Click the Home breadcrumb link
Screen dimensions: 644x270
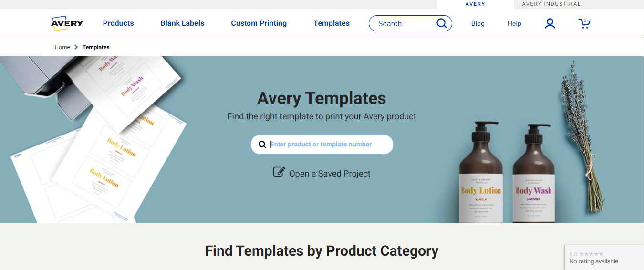[x=62, y=47]
